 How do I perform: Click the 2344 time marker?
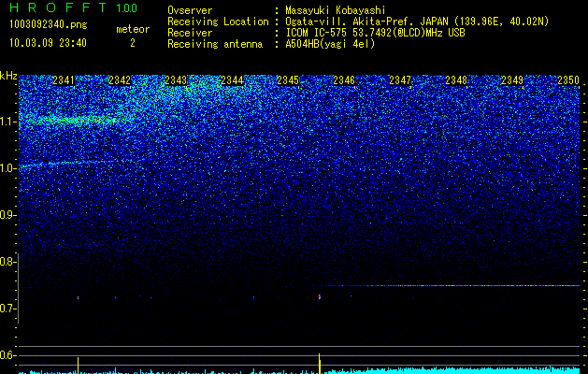point(232,80)
